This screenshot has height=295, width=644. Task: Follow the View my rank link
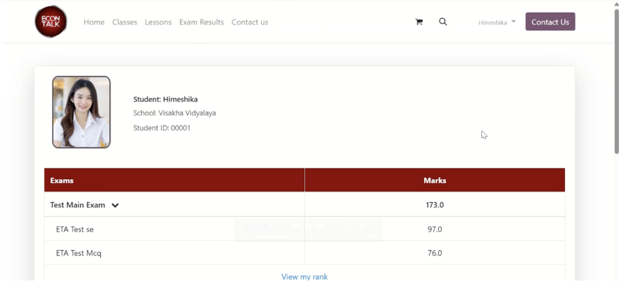304,277
